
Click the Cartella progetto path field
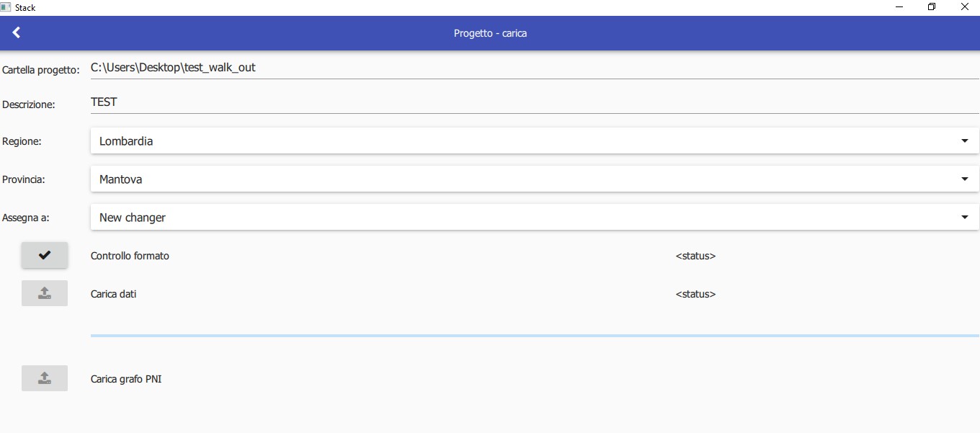coord(534,68)
